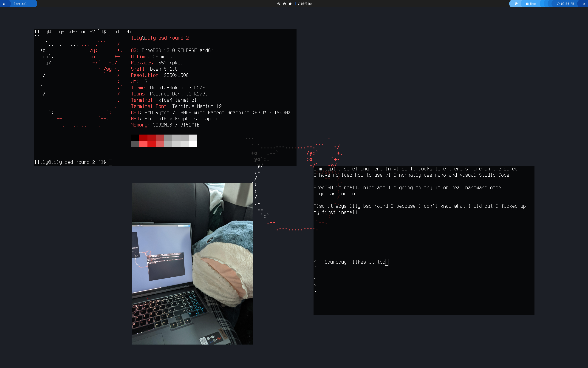Click the "Theme: Adapta-Nokto [GTK2/3]" line
Viewport: 588px width, 368px height.
tap(169, 88)
